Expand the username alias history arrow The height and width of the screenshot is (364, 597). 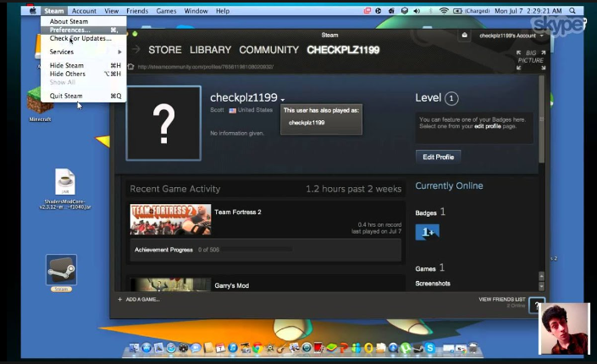(283, 101)
